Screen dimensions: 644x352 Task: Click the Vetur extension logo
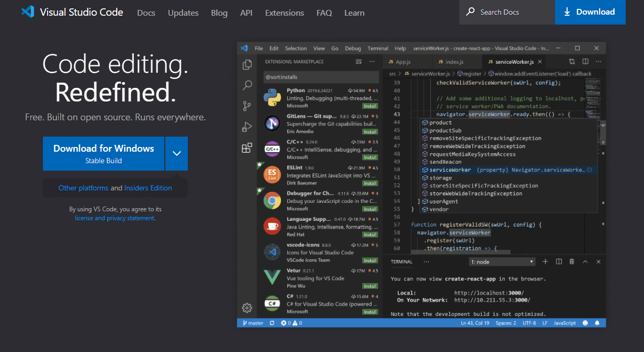[272, 278]
